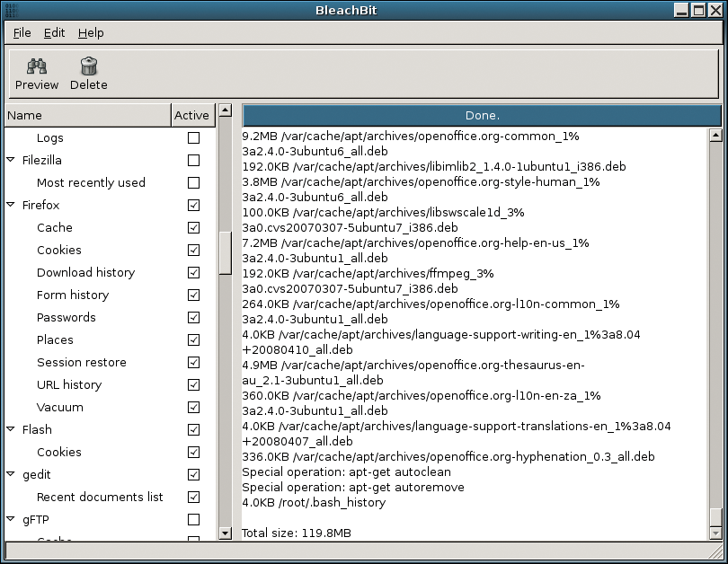Uncheck Flash Cookies checkbox
Viewport: 728px width, 564px height.
tap(193, 453)
